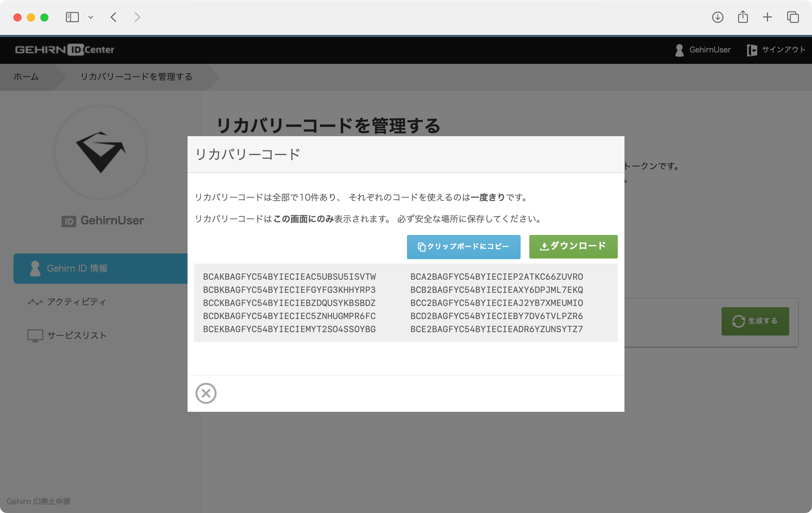Open the GehirnUser account icon in header

click(x=679, y=49)
